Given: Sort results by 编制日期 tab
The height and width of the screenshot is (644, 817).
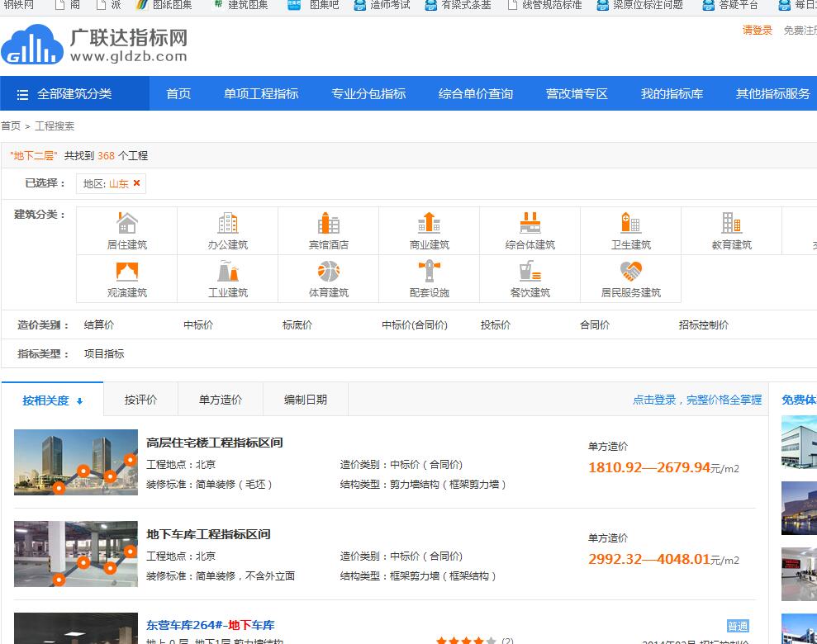Looking at the screenshot, I should (x=306, y=400).
